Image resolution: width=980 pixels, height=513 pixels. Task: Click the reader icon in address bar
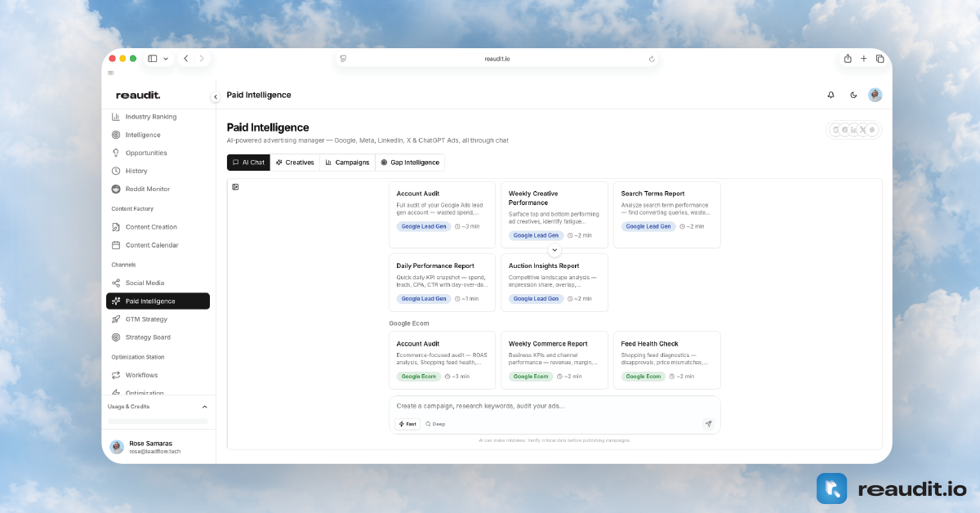click(344, 59)
